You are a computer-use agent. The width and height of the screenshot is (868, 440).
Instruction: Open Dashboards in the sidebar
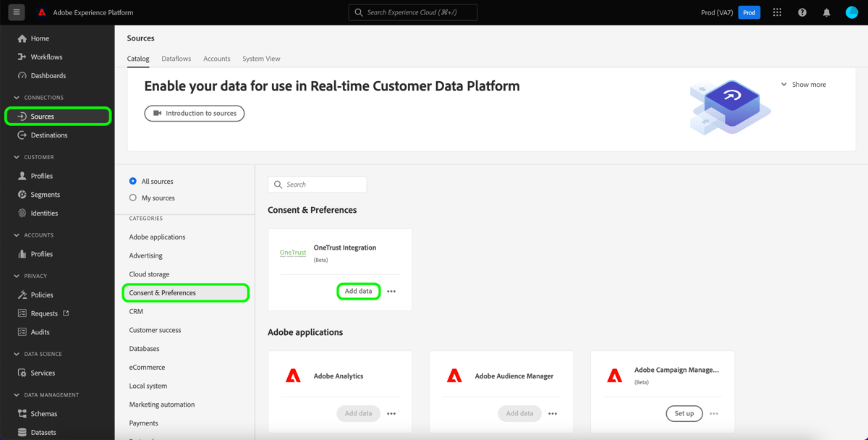click(x=47, y=75)
